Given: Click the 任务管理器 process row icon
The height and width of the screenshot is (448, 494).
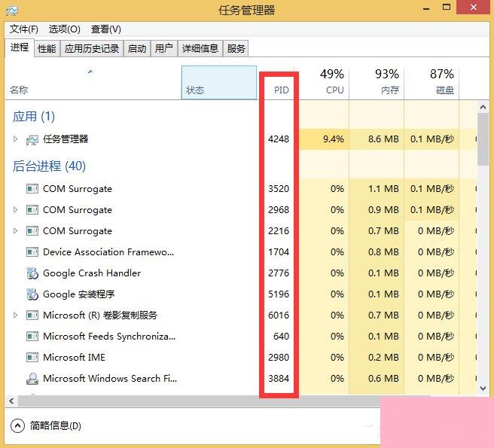Looking at the screenshot, I should click(32, 139).
